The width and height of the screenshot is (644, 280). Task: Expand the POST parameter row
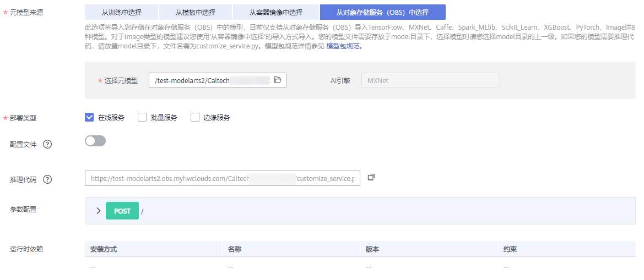(98, 211)
